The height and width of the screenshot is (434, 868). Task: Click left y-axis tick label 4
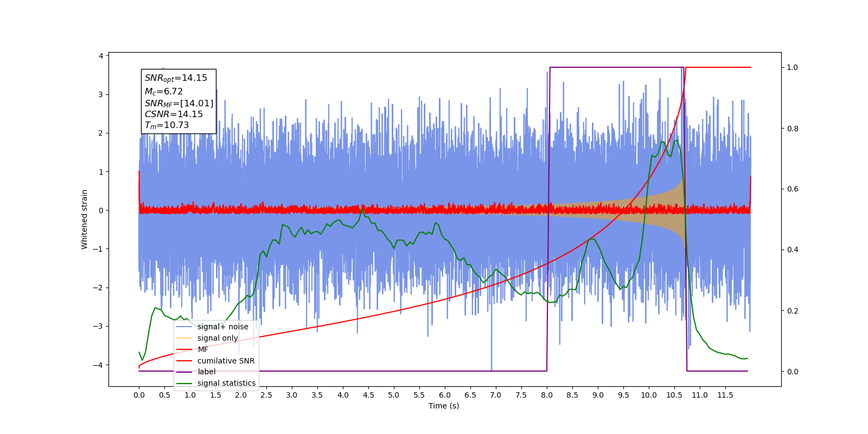tap(101, 56)
